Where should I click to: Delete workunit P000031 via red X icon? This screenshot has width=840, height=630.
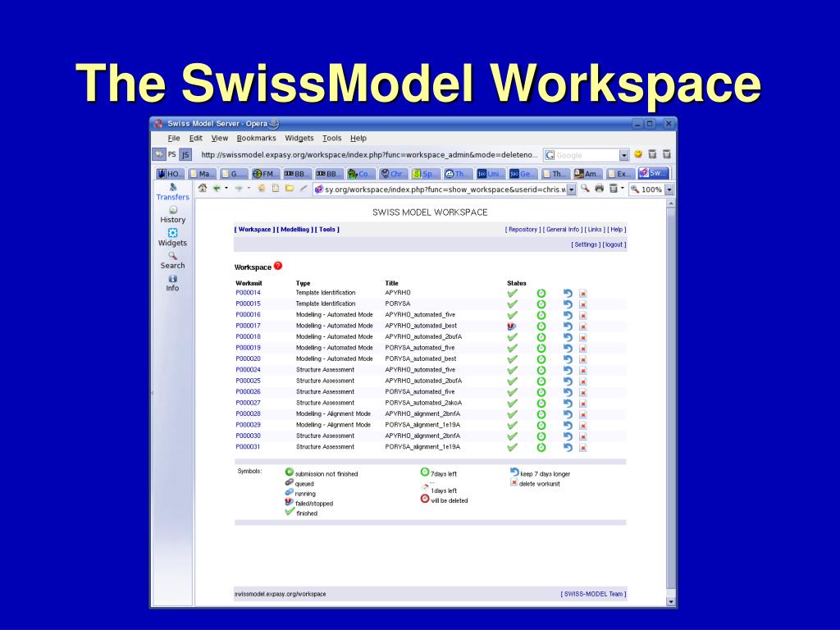pyautogui.click(x=583, y=448)
